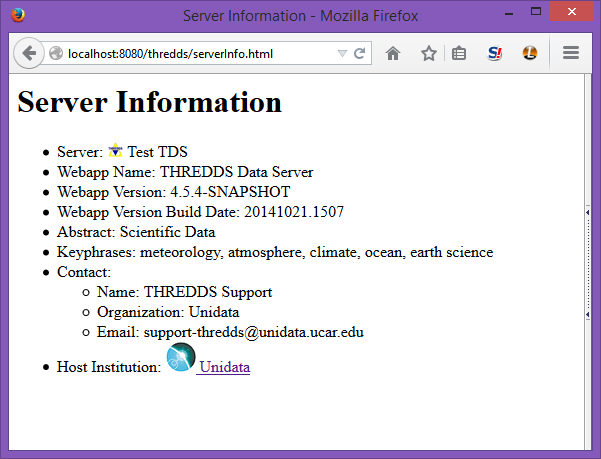Click the Test TDS server logo icon
The height and width of the screenshot is (459, 601).
tap(116, 152)
